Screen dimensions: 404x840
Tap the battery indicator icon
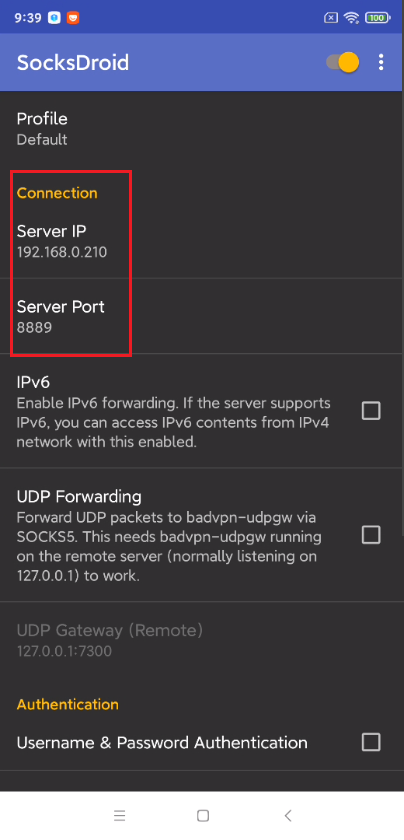pyautogui.click(x=377, y=18)
